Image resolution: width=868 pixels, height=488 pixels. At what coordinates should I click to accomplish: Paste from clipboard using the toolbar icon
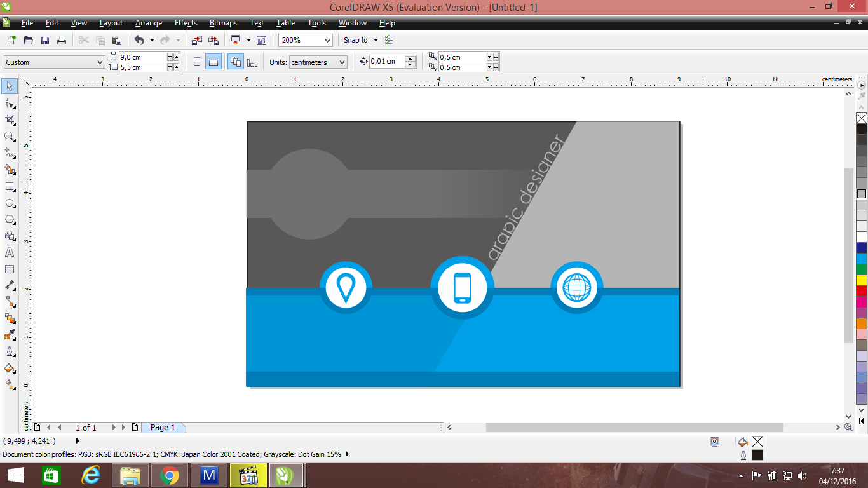pyautogui.click(x=116, y=40)
